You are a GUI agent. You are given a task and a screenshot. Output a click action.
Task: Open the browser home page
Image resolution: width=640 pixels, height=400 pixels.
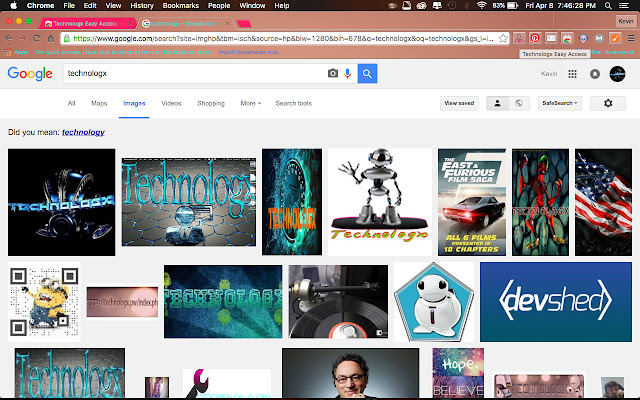click(x=51, y=38)
